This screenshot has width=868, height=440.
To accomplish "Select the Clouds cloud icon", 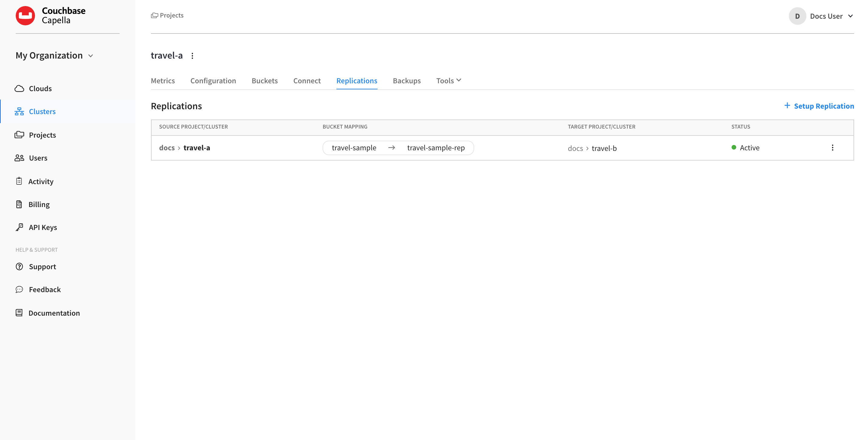I will pyautogui.click(x=20, y=88).
